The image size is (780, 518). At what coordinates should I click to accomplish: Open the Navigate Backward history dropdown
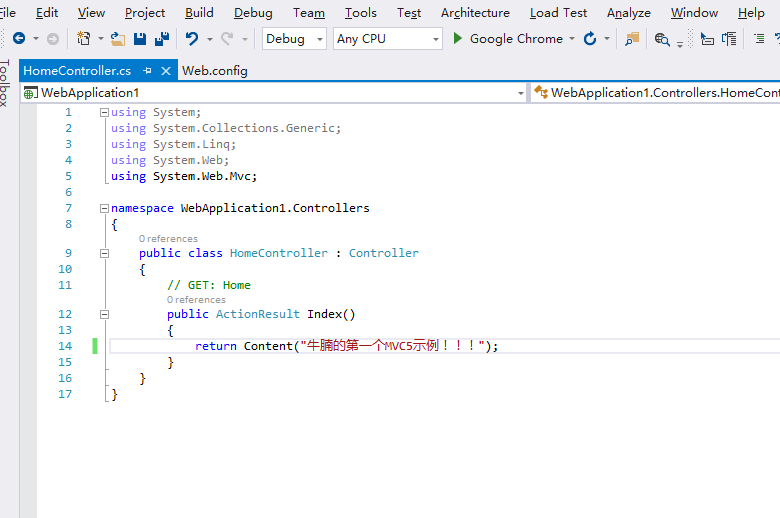pyautogui.click(x=36, y=39)
